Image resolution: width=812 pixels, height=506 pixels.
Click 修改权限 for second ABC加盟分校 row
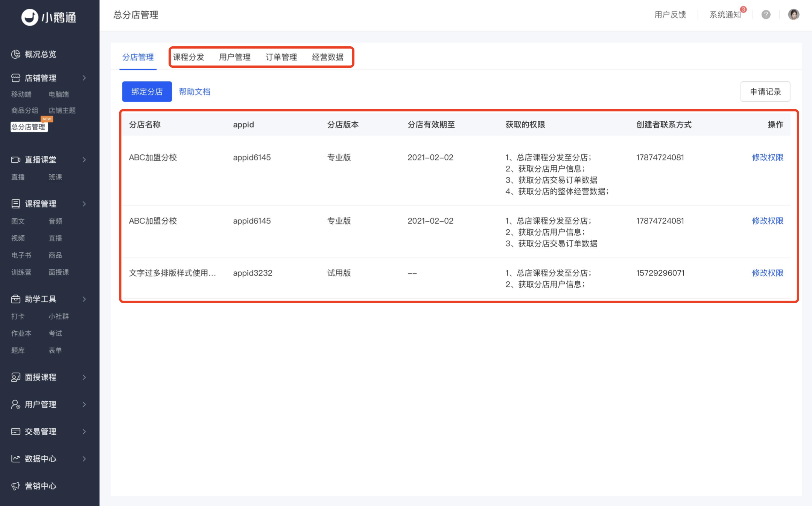tap(768, 221)
